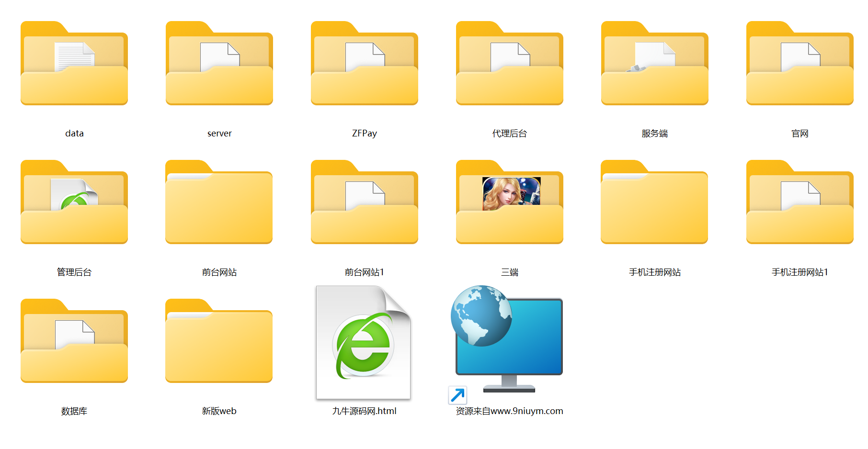Click the 九牛源码网.html file name label
Image resolution: width=868 pixels, height=449 pixels.
pyautogui.click(x=364, y=411)
